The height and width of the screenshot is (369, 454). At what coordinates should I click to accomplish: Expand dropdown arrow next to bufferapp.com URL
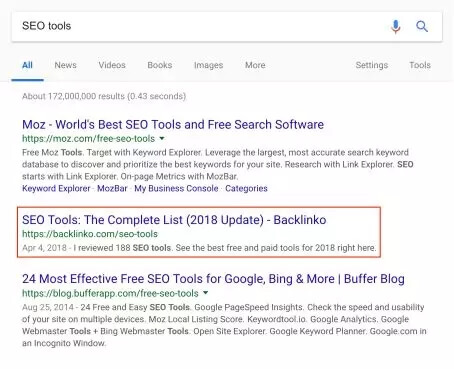[206, 293]
